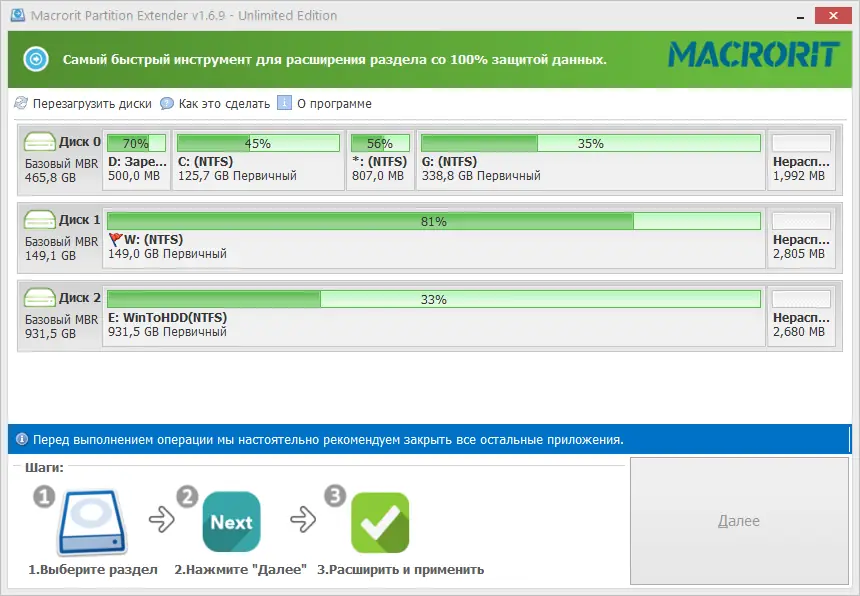Select the C: partition 45% usage bar
The image size is (860, 596).
(258, 143)
